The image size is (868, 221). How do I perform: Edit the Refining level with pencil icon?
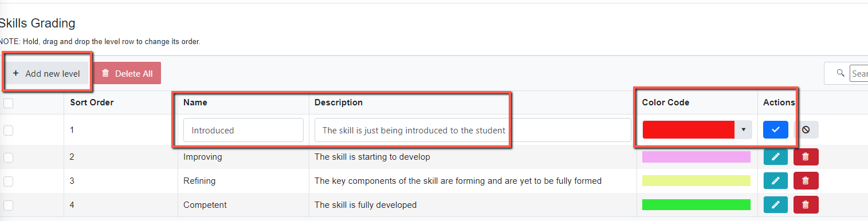tap(776, 181)
